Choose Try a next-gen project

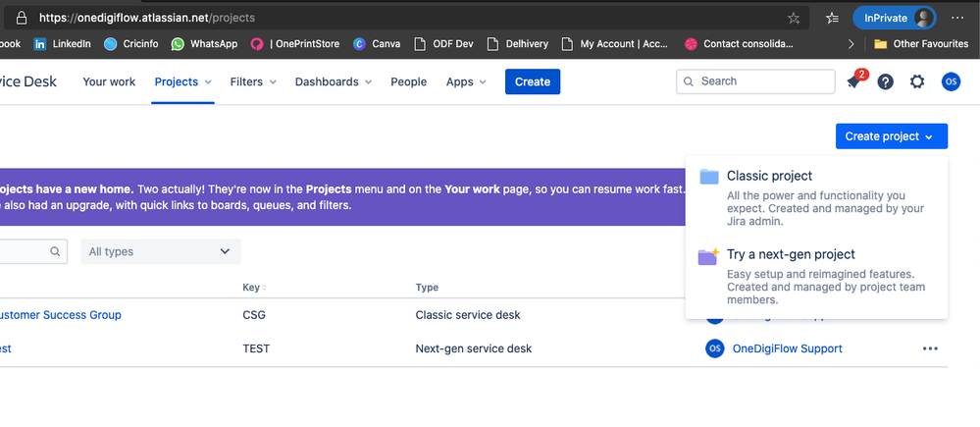click(816, 277)
